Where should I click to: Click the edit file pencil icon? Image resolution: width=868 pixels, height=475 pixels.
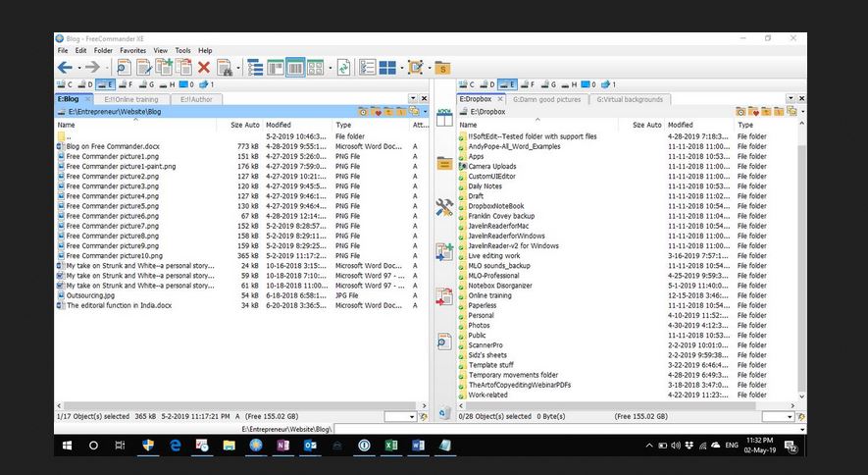(x=144, y=68)
